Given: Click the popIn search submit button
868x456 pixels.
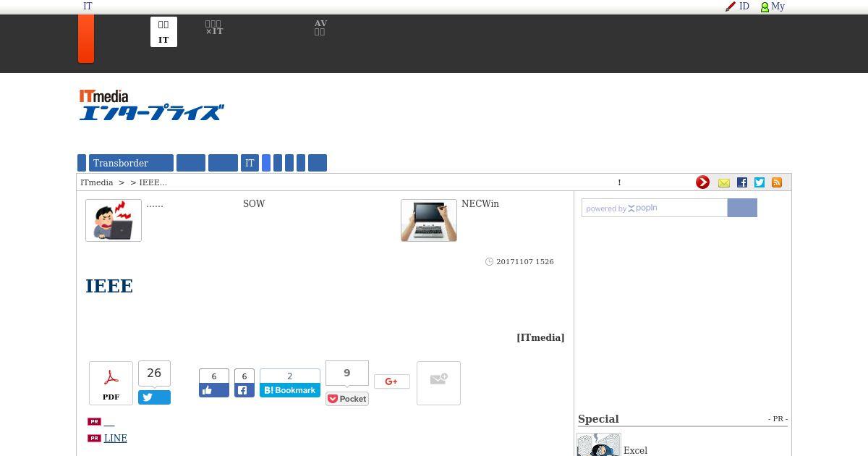Looking at the screenshot, I should coord(742,208).
